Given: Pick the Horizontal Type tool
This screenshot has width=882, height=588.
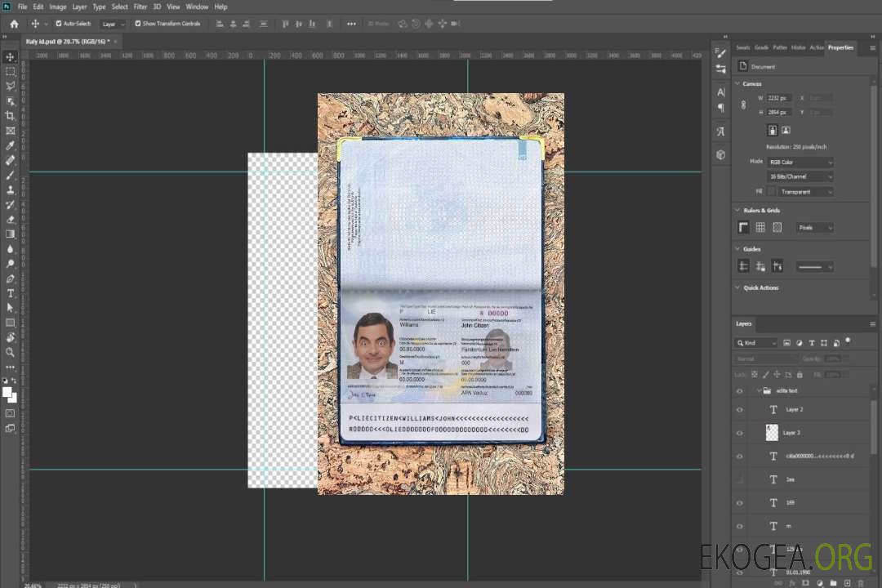Looking at the screenshot, I should pos(11,293).
